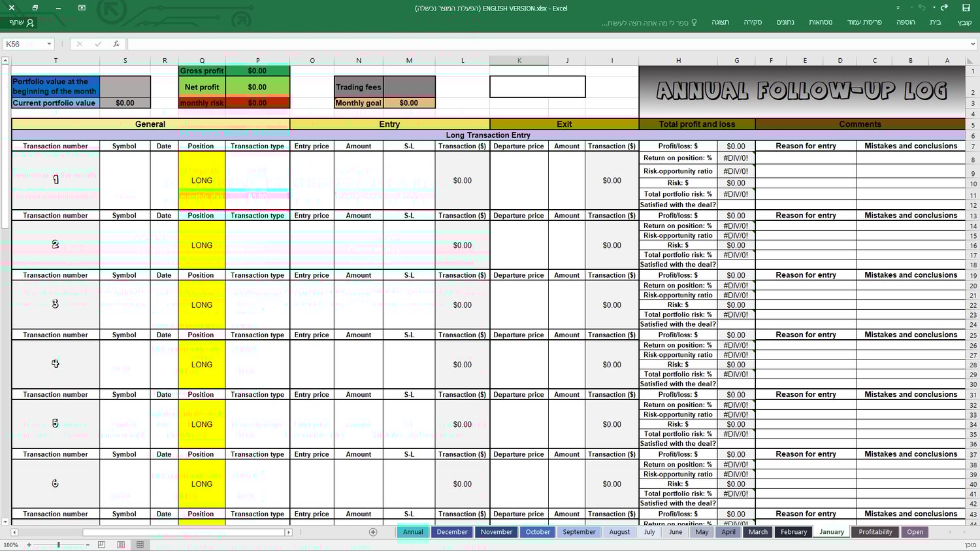The height and width of the screenshot is (551, 980).
Task: Open the Insert (הוספה) ribbon tab
Action: click(x=906, y=22)
